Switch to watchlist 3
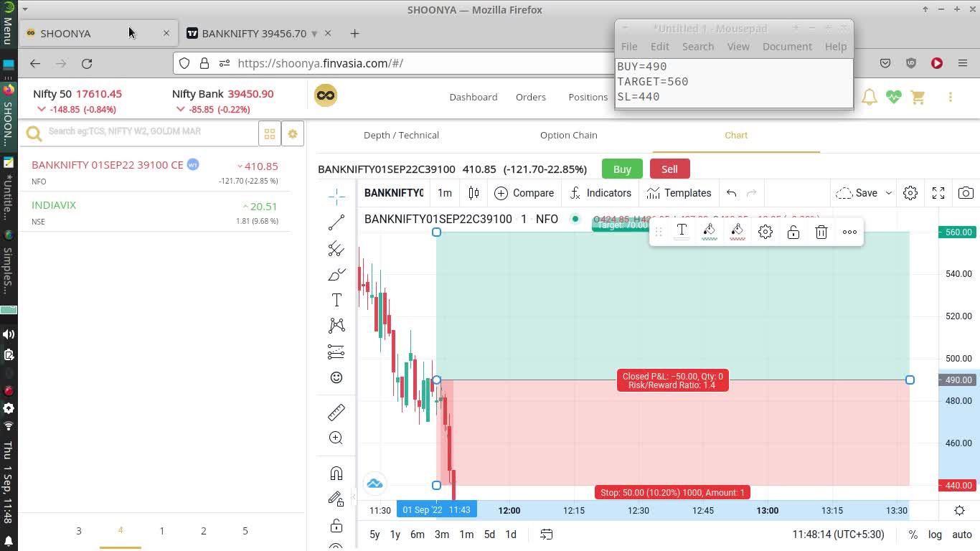The width and height of the screenshot is (980, 551). click(x=79, y=531)
